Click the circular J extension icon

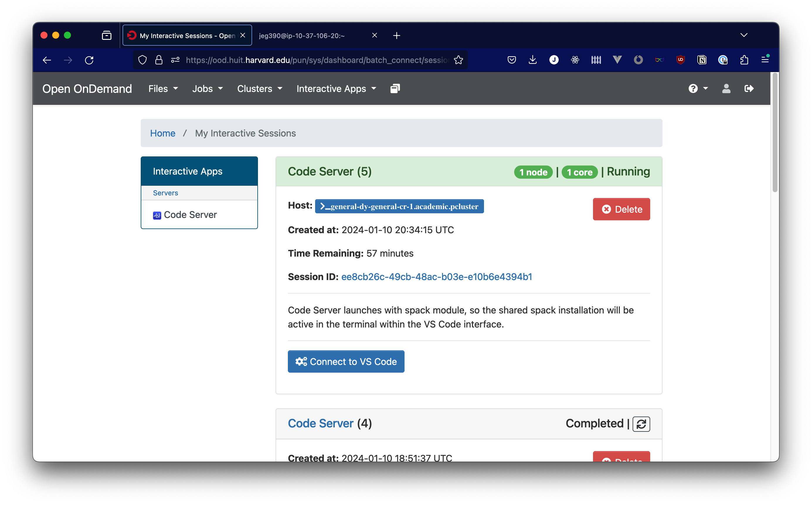[554, 60]
